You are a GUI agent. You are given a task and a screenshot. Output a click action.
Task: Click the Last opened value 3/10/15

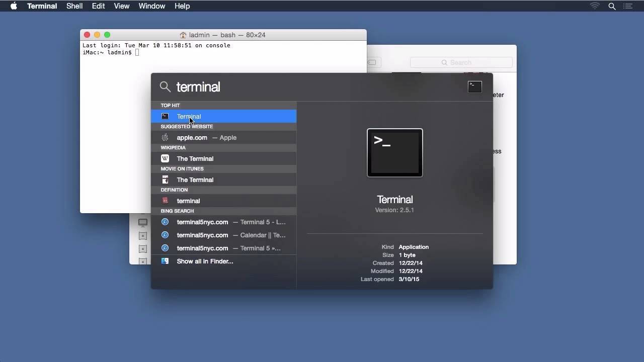click(409, 279)
